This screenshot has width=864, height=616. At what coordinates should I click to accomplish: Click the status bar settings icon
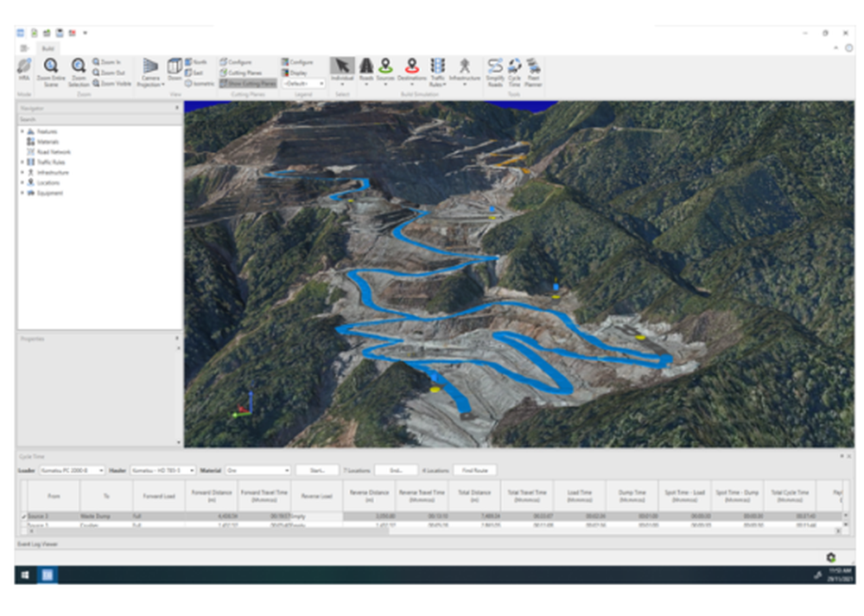831,557
